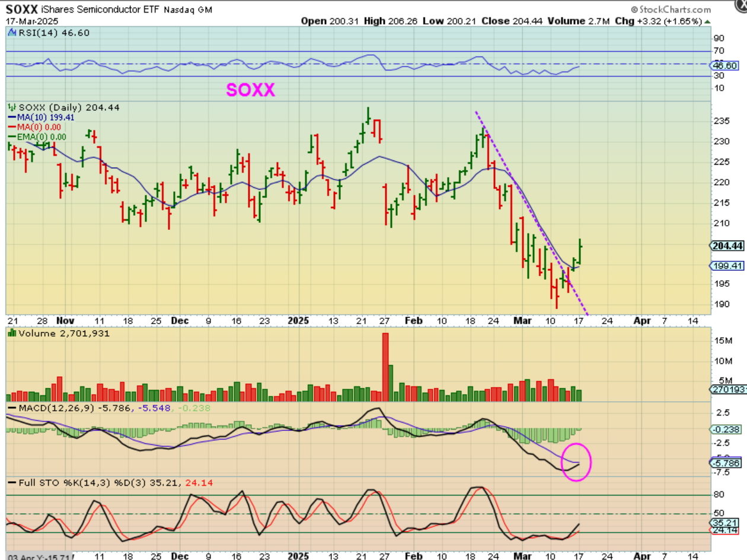Click the StockCharts.com copyright label
The image size is (747, 560).
671,9
